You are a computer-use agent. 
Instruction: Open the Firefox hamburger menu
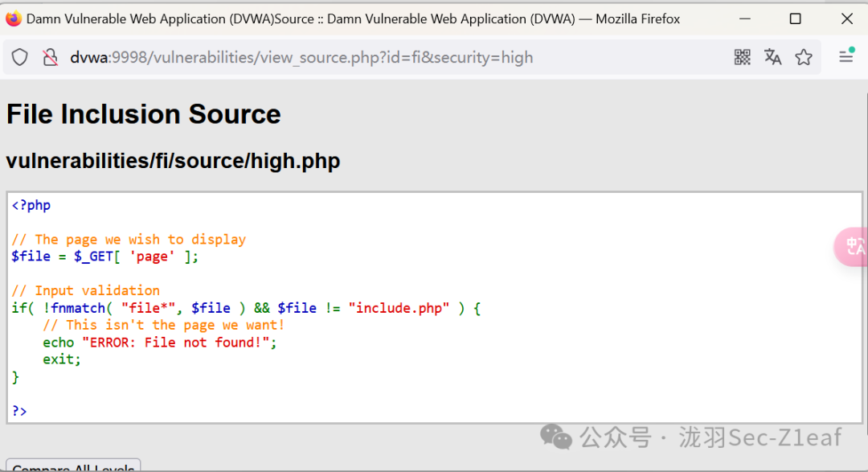845,56
